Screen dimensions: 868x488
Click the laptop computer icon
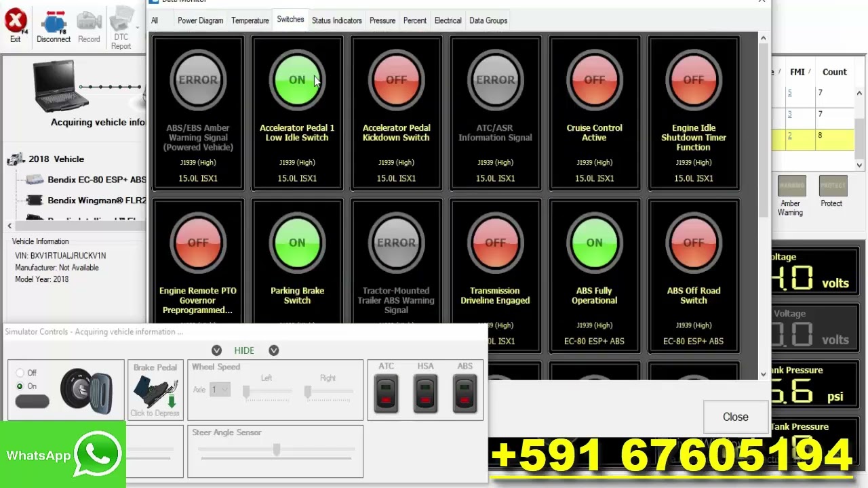pyautogui.click(x=62, y=85)
